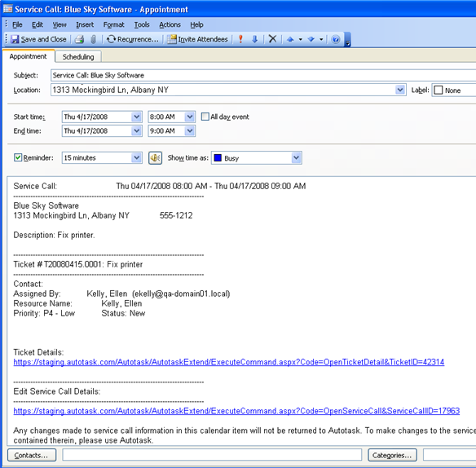Click the reminder sound speaker icon

pos(155,158)
